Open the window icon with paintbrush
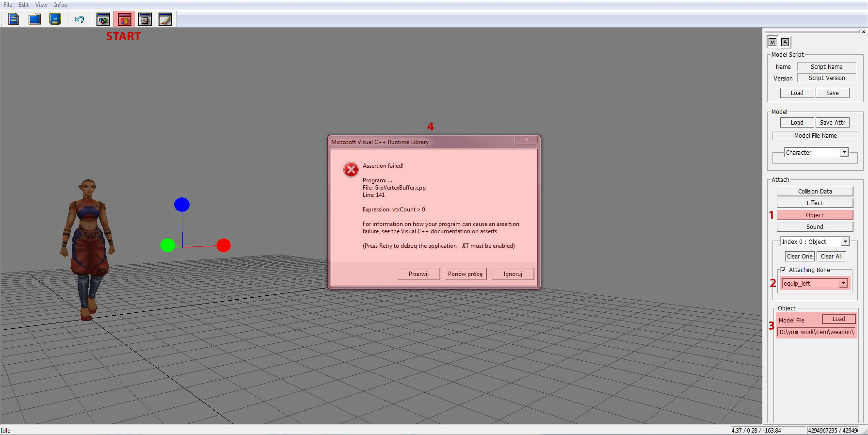The width and height of the screenshot is (868, 435). 165,19
